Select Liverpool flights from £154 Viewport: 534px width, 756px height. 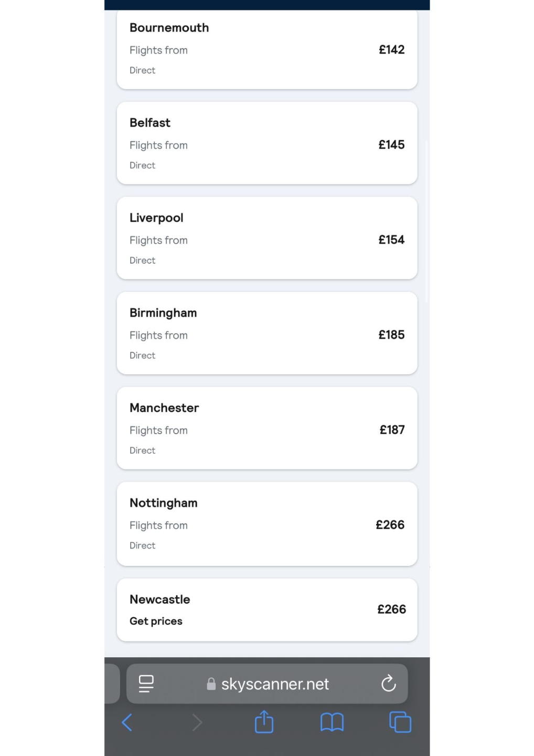pyautogui.click(x=266, y=238)
